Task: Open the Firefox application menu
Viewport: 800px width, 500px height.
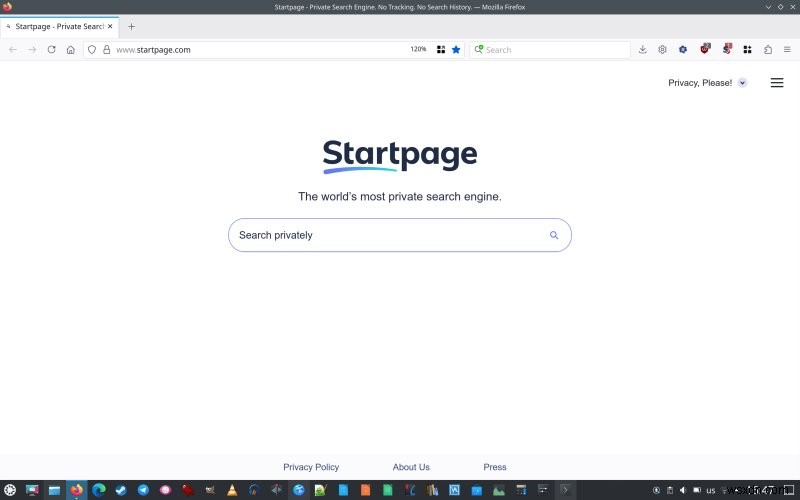Action: coord(787,49)
